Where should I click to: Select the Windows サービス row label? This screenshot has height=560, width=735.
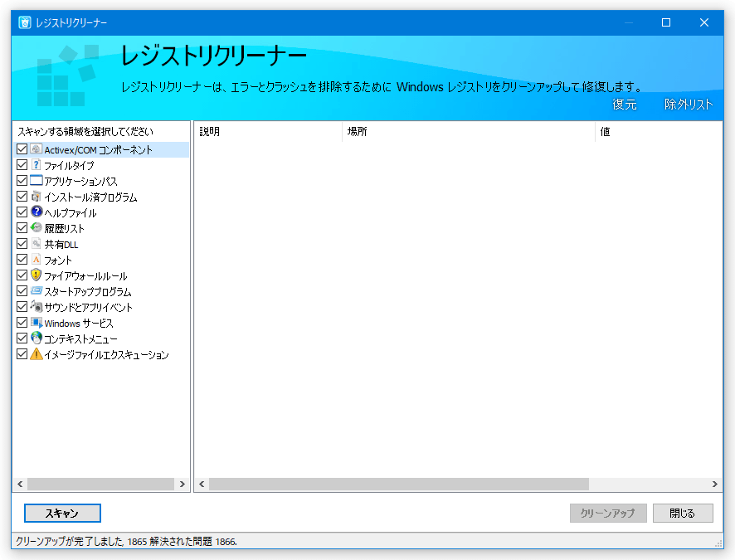coord(79,324)
